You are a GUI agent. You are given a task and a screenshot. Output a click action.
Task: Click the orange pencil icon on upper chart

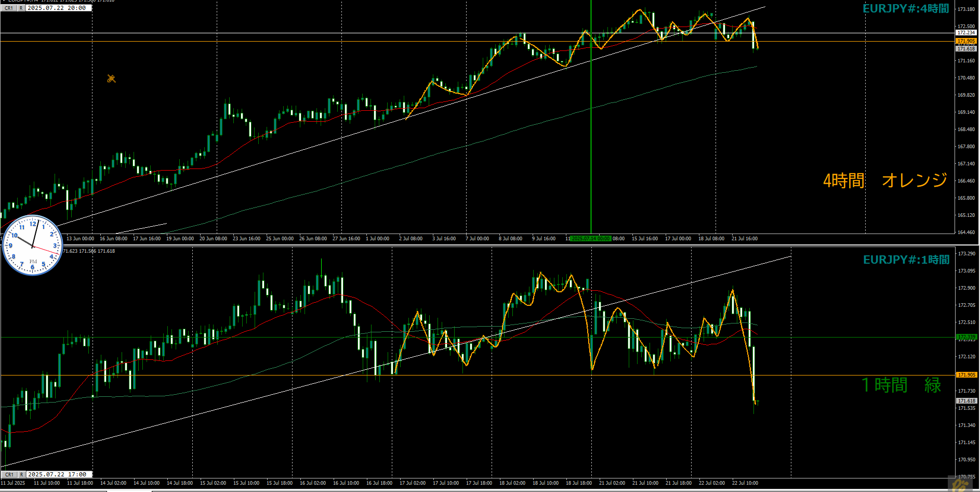tap(111, 79)
